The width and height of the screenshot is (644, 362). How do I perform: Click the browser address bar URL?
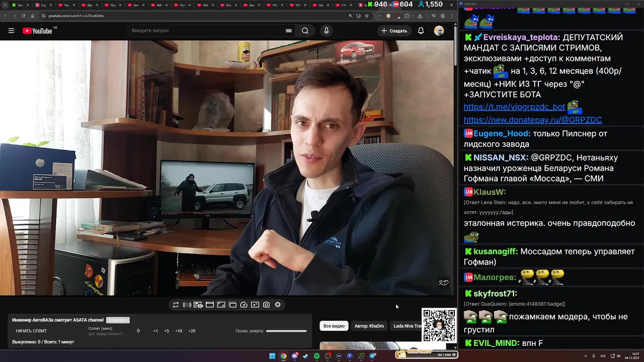(x=76, y=16)
